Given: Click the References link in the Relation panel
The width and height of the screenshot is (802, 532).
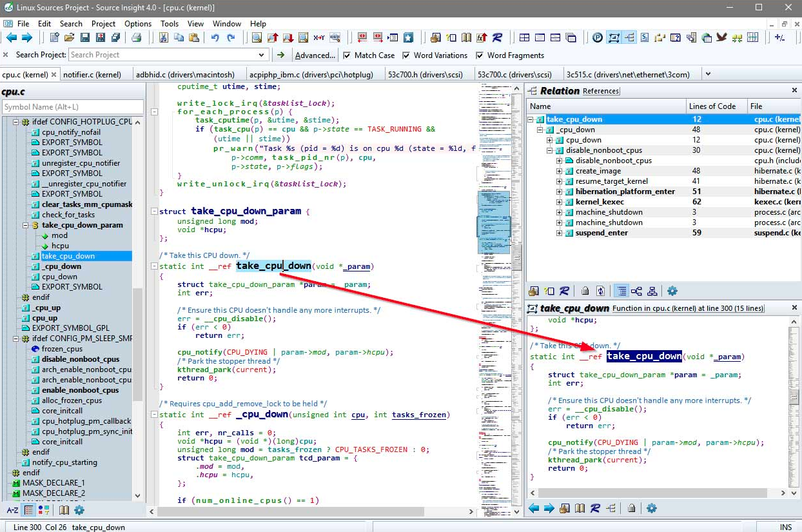Looking at the screenshot, I should click(x=601, y=91).
